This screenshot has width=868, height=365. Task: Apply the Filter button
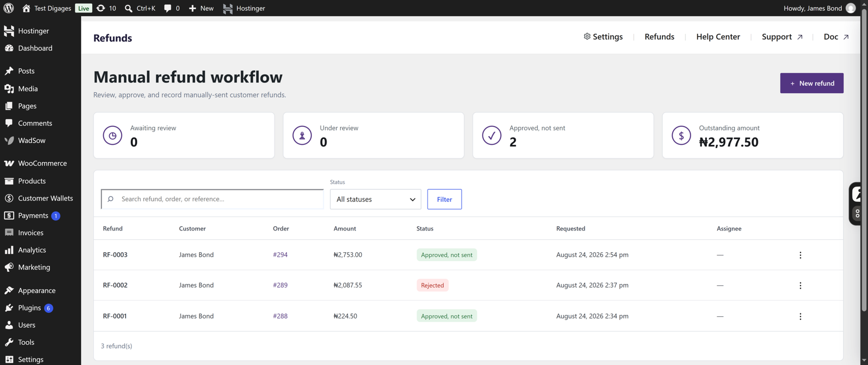[444, 199]
